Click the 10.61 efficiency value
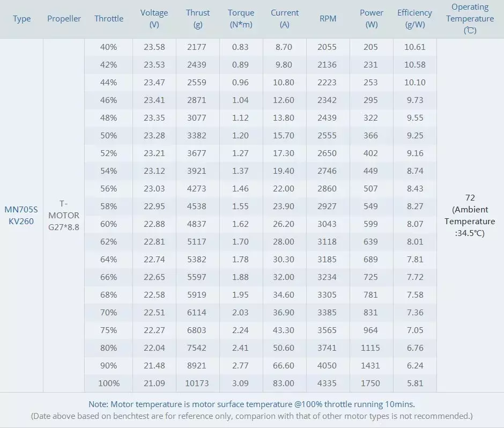Image resolution: width=504 pixels, height=428 pixels. pos(414,47)
